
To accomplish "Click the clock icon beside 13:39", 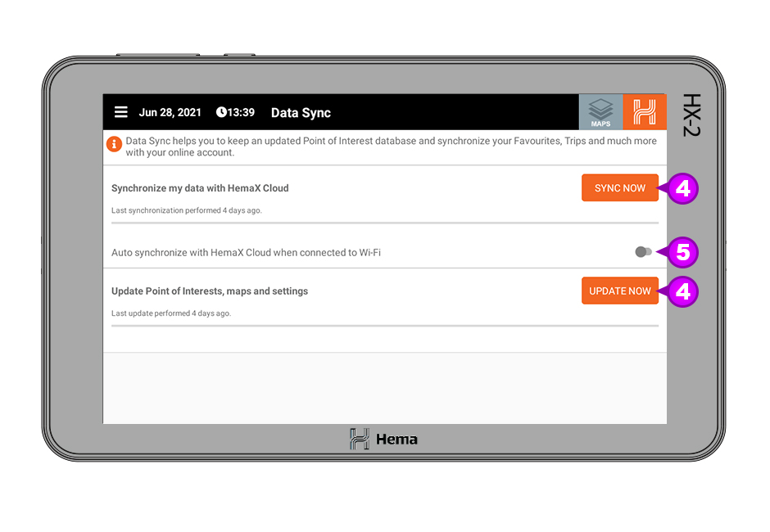I will [x=221, y=112].
